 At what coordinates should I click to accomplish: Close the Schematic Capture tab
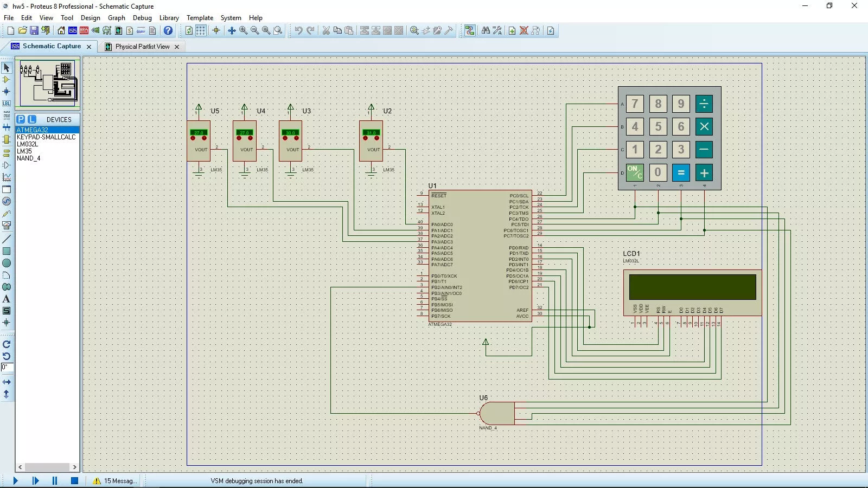(89, 47)
